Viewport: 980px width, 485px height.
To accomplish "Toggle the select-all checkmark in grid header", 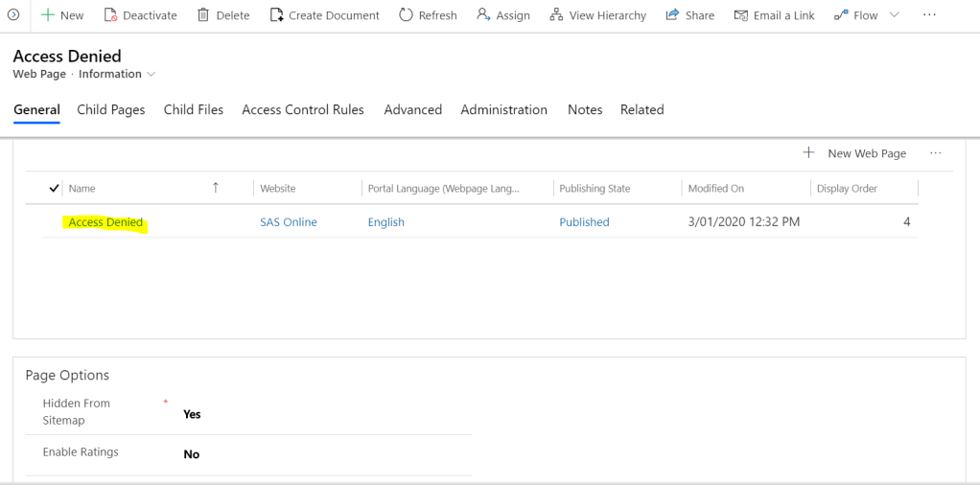I will (x=54, y=189).
